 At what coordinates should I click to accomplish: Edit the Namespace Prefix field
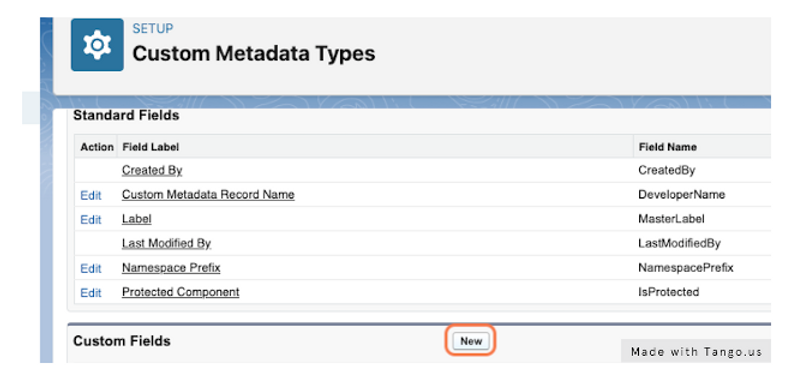tap(91, 268)
